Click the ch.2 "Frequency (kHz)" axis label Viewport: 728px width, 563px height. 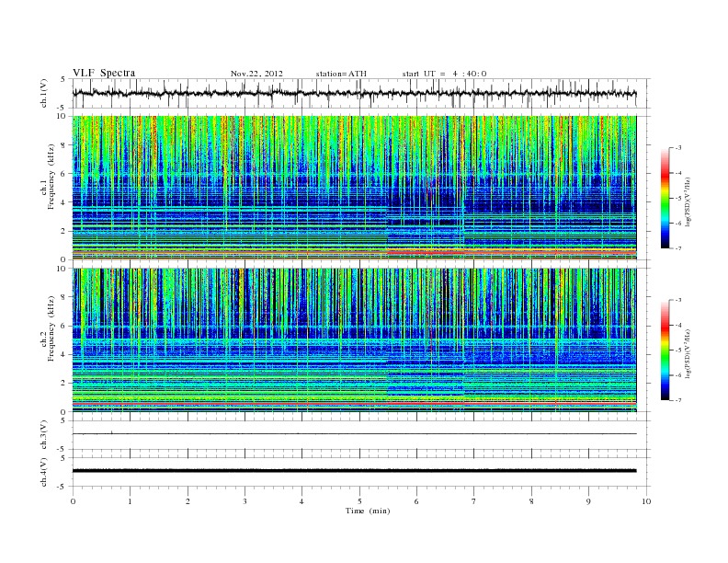(51, 328)
